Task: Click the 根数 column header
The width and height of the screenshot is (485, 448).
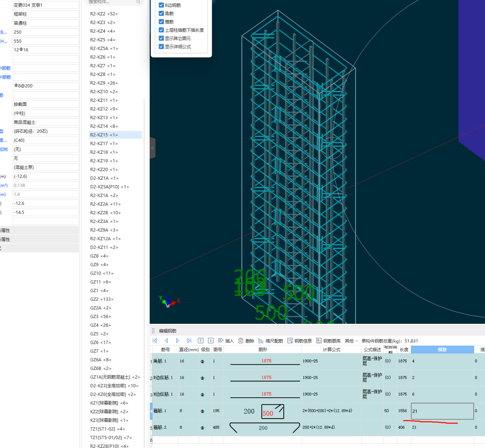Action: tap(442, 349)
